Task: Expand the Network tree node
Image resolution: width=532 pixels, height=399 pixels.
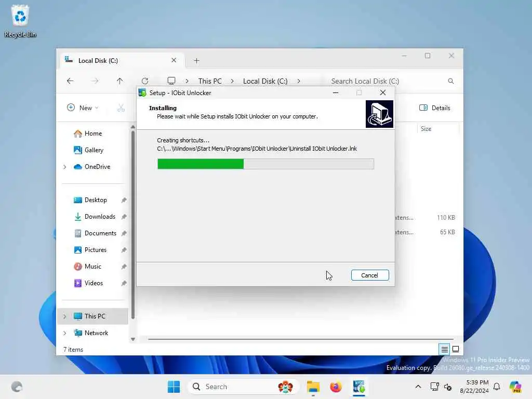Action: [65, 333]
